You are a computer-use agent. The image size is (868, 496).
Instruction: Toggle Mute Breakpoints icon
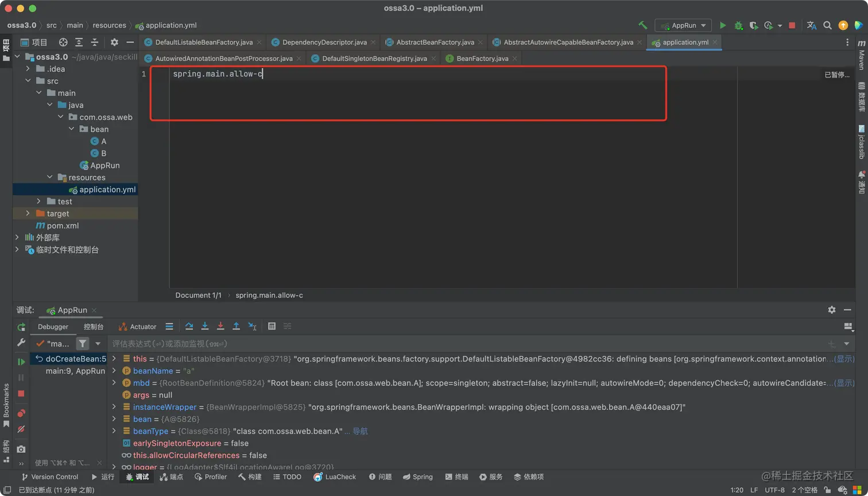[x=21, y=429]
